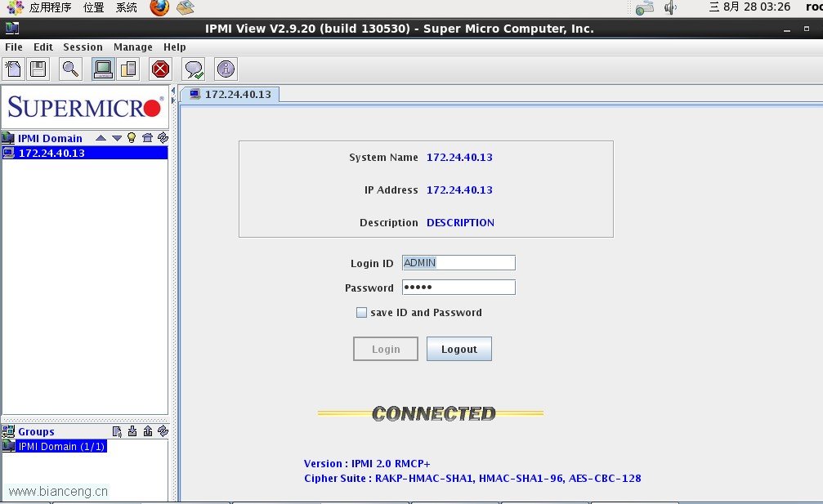The height and width of the screenshot is (504, 823).
Task: Click the down-arrow icon in IPMI Domain header
Action: (117, 138)
